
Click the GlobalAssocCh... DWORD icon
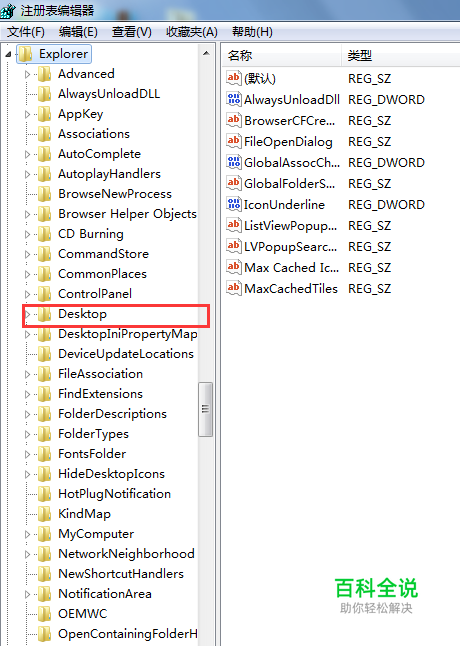[x=234, y=162]
